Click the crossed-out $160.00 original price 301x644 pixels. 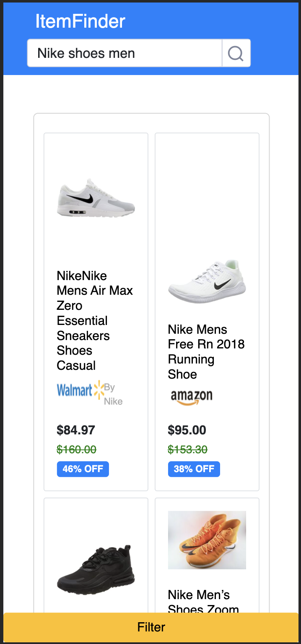point(76,449)
